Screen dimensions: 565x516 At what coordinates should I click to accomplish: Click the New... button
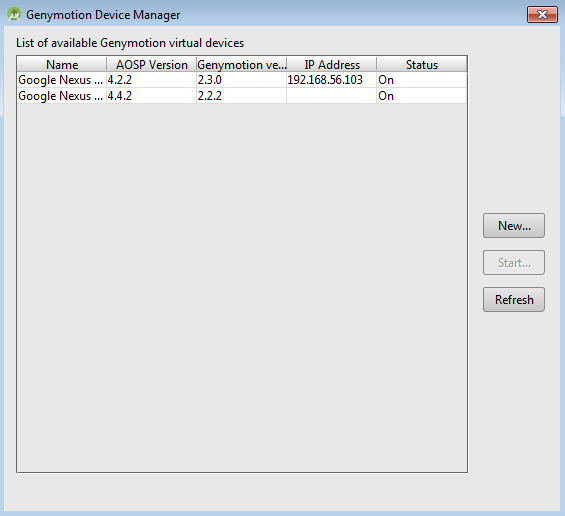[x=513, y=226]
